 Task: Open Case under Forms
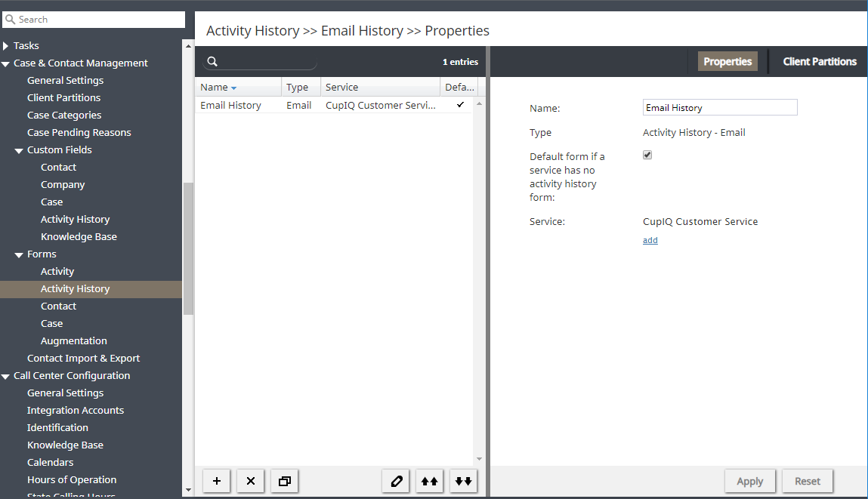click(51, 324)
